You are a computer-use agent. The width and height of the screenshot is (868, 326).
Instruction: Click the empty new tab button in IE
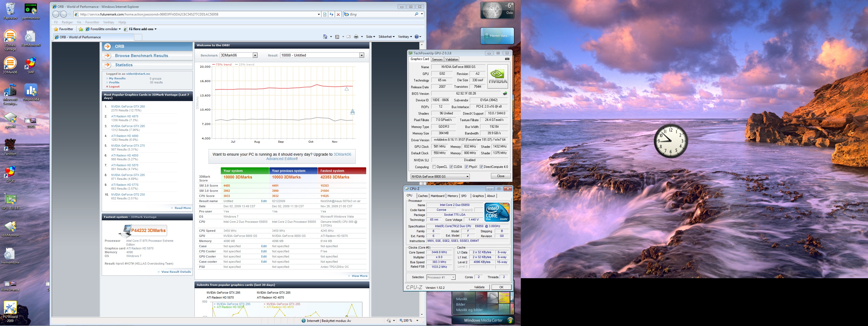138,37
